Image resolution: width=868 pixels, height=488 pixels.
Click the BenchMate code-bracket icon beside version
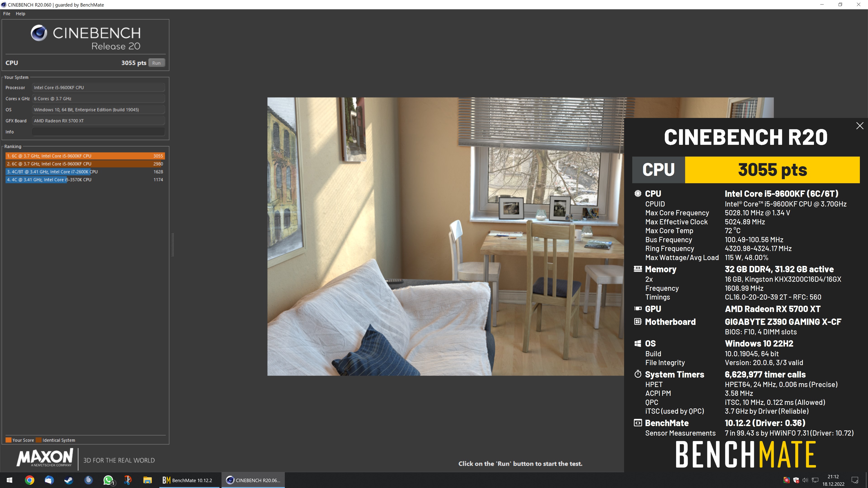point(637,423)
